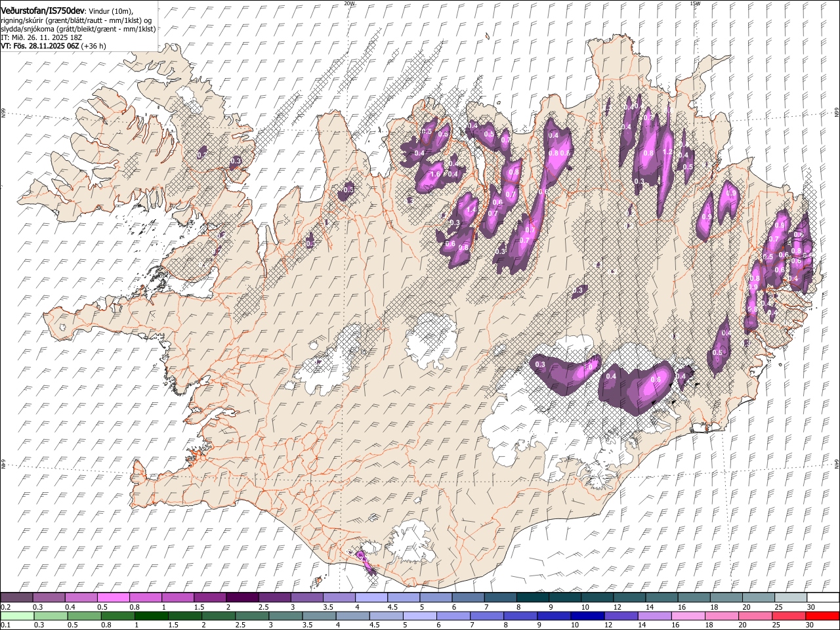Click the Veðurstofan/IS750dev title text
This screenshot has width=840, height=630.
pos(43,10)
